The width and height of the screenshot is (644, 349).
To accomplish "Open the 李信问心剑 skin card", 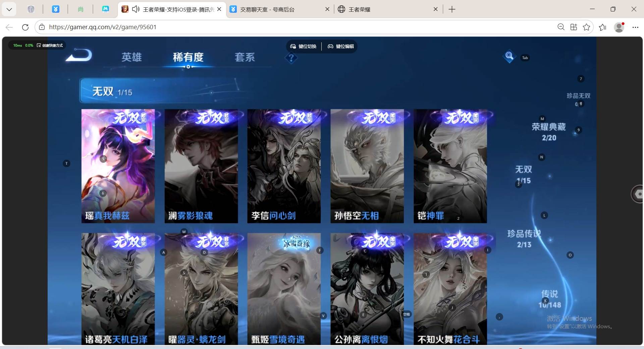I will coord(284,166).
